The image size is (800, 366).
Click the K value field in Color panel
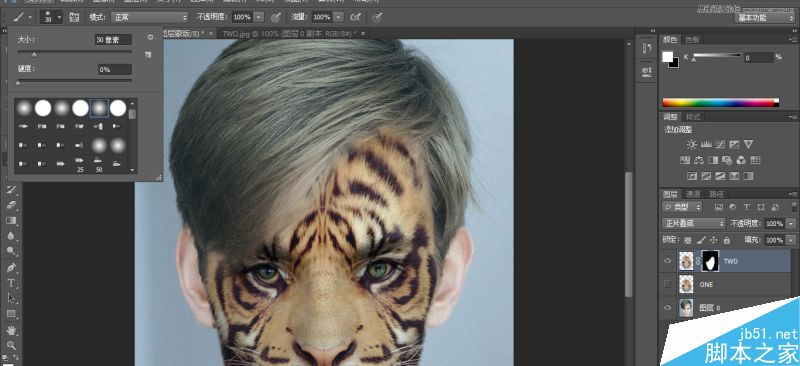(758, 58)
